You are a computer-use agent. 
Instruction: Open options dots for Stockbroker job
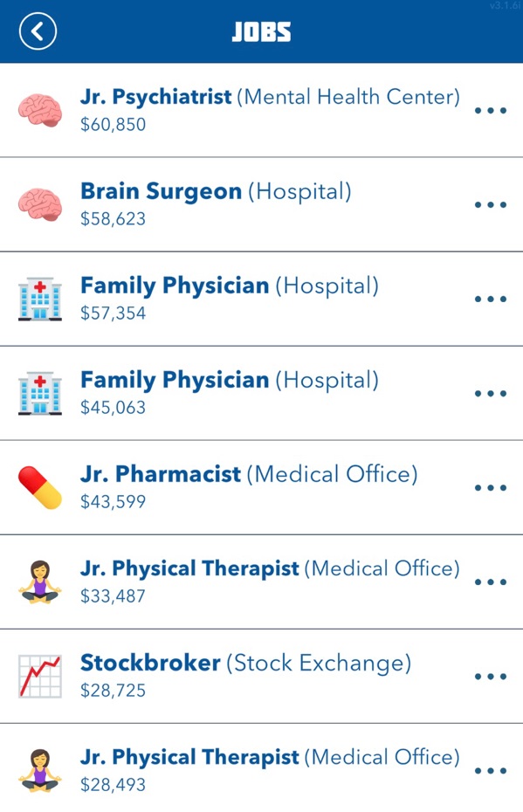491,677
